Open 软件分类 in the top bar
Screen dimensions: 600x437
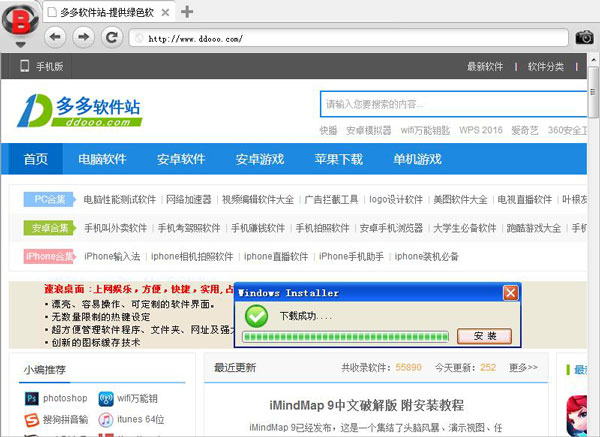(x=545, y=67)
